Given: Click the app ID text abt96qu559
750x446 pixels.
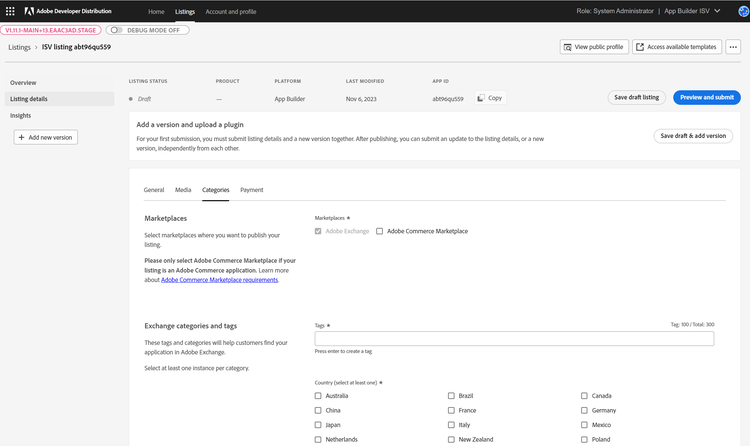Looking at the screenshot, I should coord(448,99).
